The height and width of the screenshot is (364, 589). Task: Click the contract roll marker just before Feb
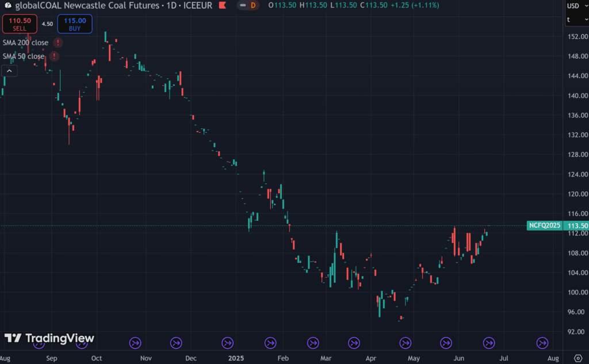click(x=270, y=343)
